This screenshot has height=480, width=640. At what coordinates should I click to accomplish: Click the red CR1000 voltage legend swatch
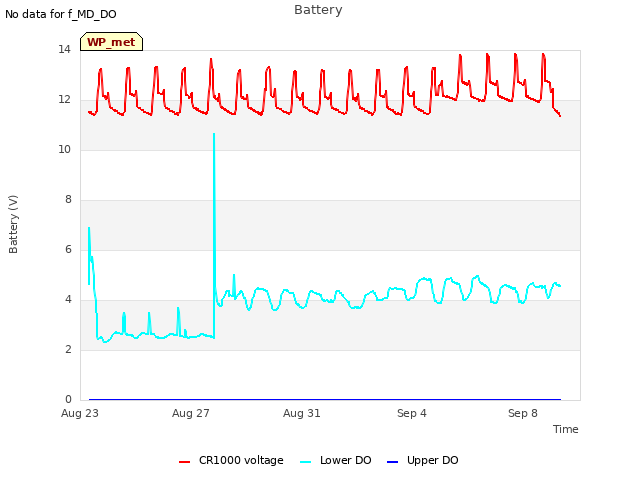pos(184,462)
